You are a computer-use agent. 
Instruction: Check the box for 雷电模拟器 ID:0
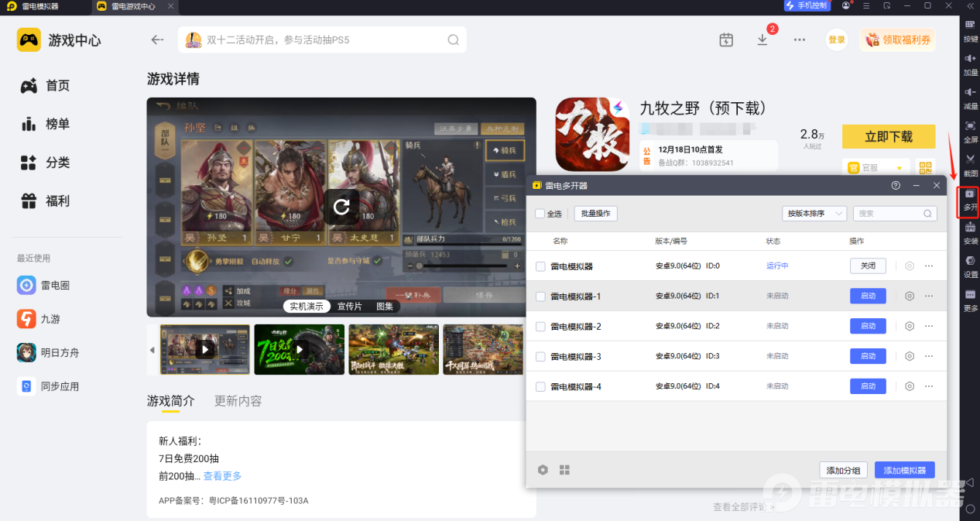[540, 266]
